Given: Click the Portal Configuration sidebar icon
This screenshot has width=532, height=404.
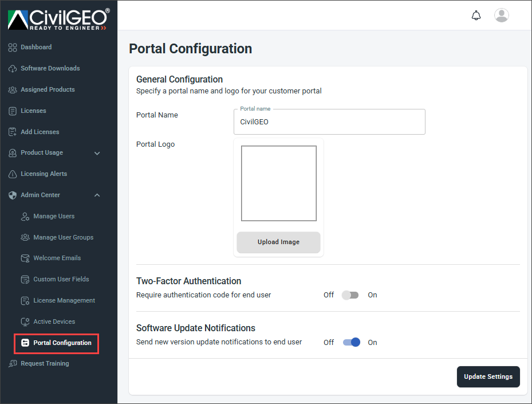Looking at the screenshot, I should click(25, 343).
